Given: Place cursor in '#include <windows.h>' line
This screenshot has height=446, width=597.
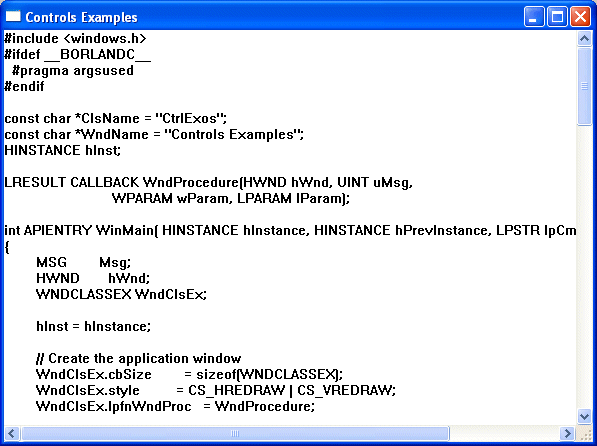Looking at the screenshot, I should tap(75, 38).
